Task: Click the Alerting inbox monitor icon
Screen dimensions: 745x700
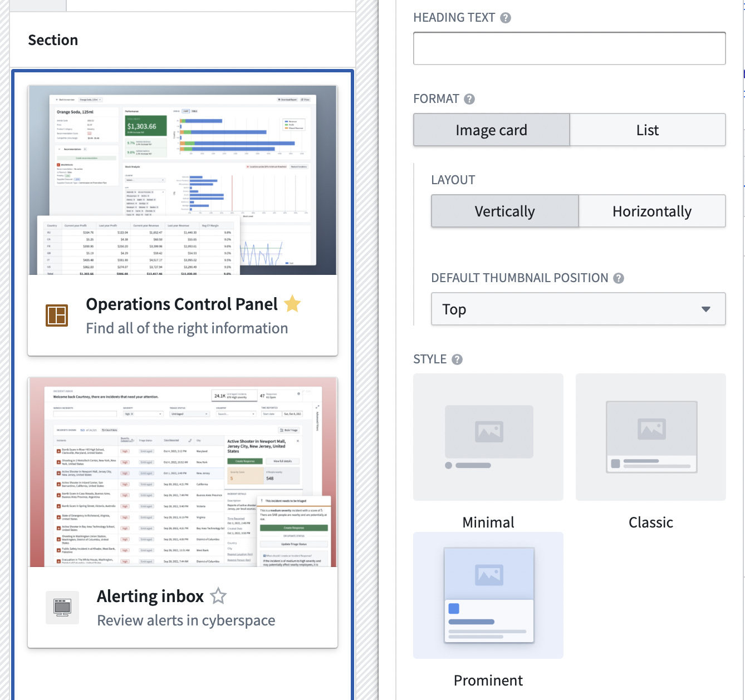Action: tap(62, 607)
